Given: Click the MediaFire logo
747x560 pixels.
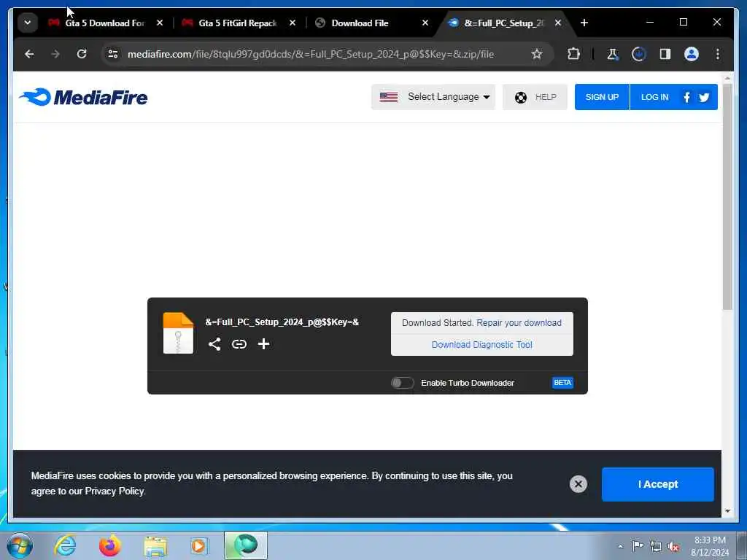Looking at the screenshot, I should pos(83,97).
